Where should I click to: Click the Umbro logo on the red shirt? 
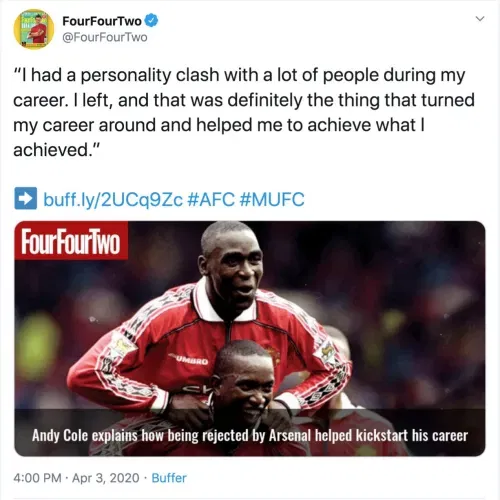point(190,360)
